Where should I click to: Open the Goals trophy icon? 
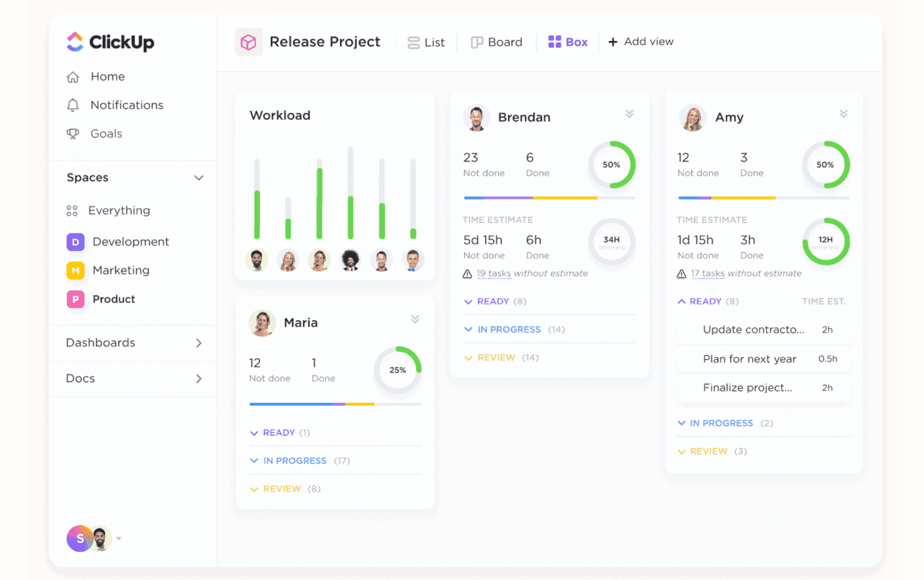(x=73, y=133)
